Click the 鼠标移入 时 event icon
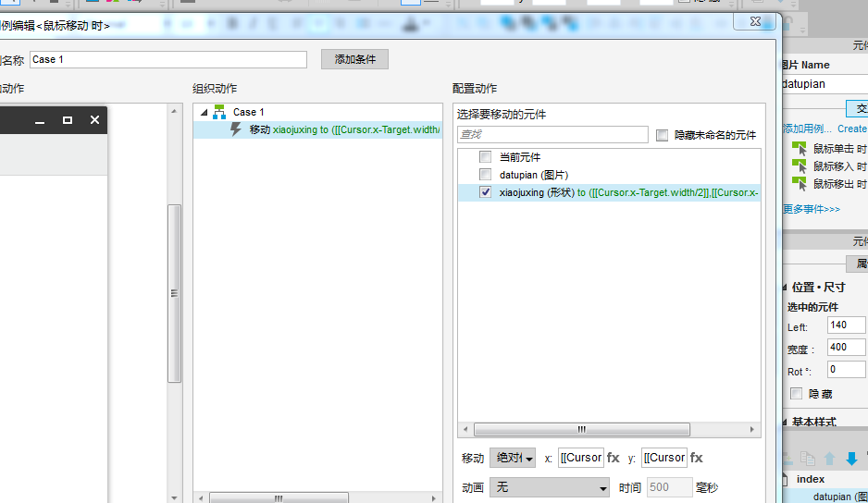Screen dimensions: 868x503 coord(800,166)
